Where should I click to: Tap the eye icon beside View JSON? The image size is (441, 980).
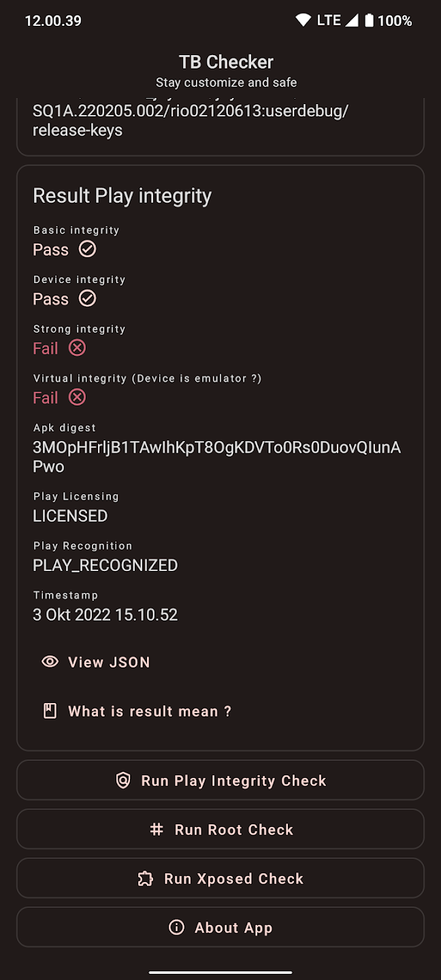pyautogui.click(x=50, y=661)
